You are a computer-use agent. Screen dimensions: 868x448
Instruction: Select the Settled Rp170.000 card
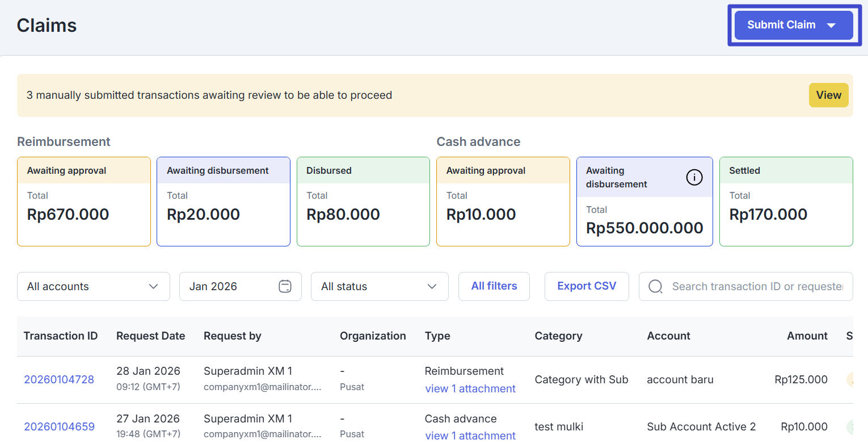786,202
